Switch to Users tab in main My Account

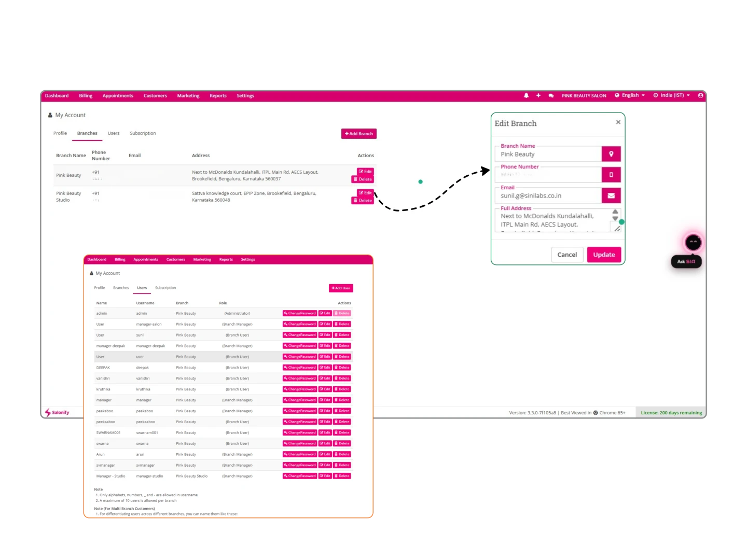point(114,133)
